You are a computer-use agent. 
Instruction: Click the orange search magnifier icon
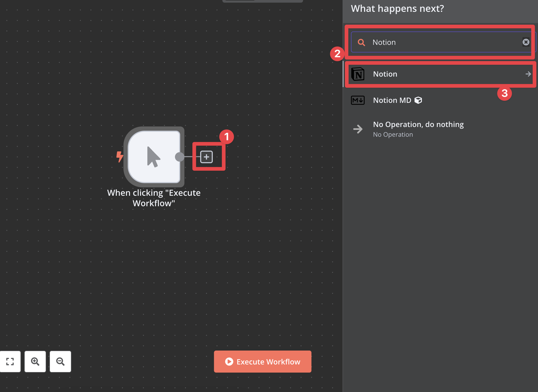[x=361, y=42]
